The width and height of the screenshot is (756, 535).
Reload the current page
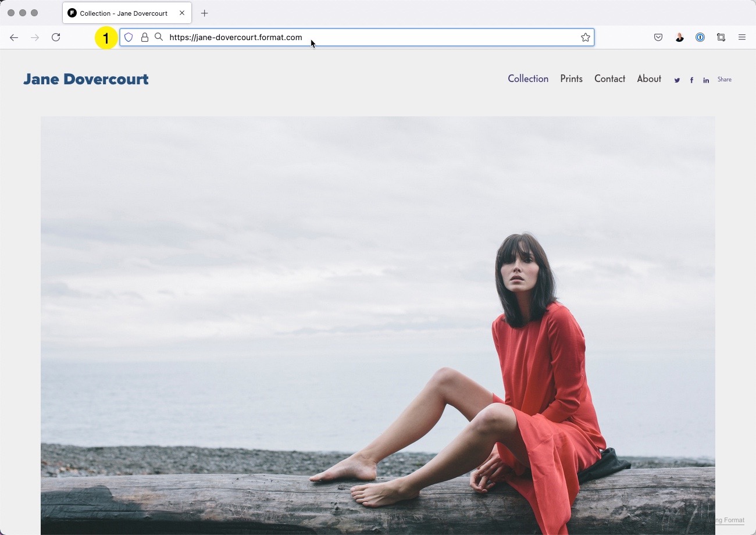click(x=56, y=37)
